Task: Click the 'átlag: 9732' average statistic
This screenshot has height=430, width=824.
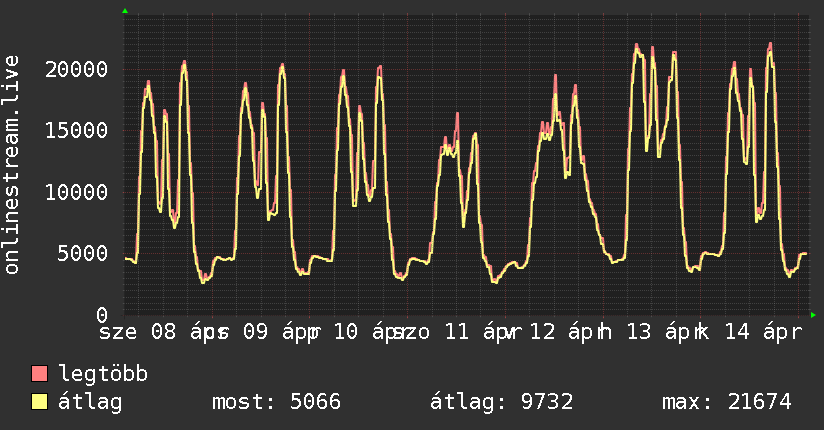Action: (x=501, y=402)
